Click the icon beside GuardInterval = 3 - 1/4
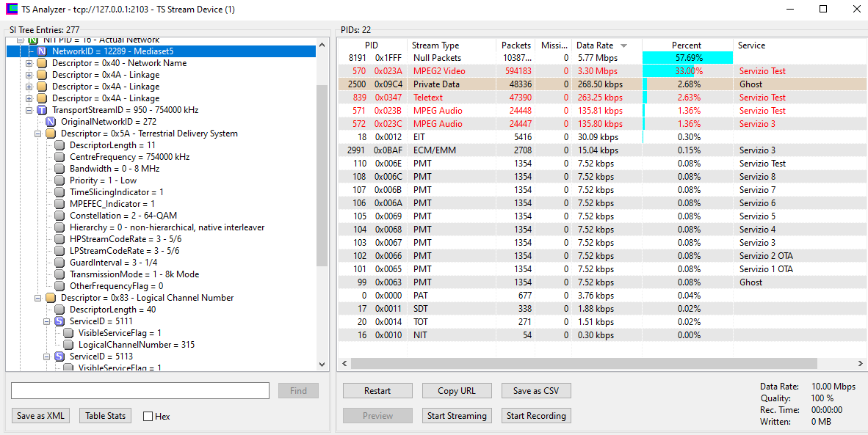The image size is (868, 435). (59, 263)
